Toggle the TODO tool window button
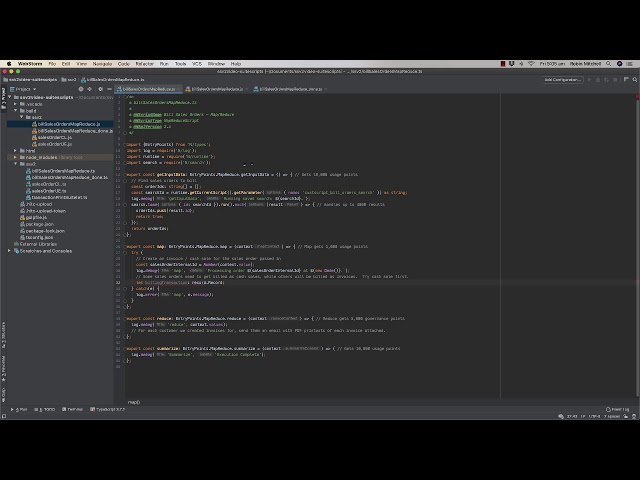Image resolution: width=640 pixels, height=480 pixels. pos(44,409)
